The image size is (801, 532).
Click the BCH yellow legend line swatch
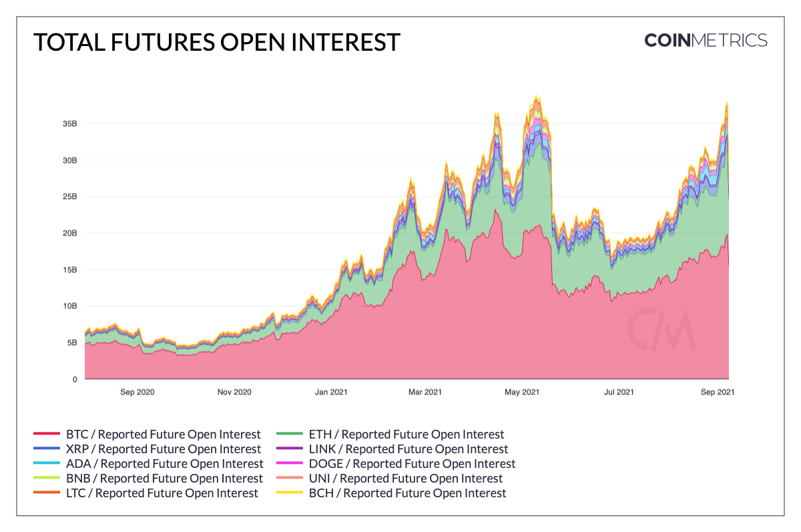tap(289, 493)
